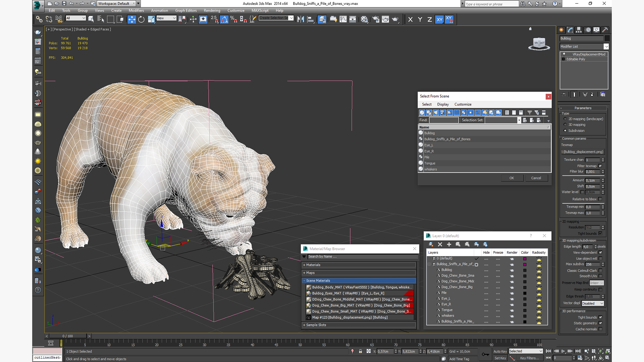Open the Display menu in Select From Scene
Image resolution: width=644 pixels, height=362 pixels.
(x=443, y=104)
